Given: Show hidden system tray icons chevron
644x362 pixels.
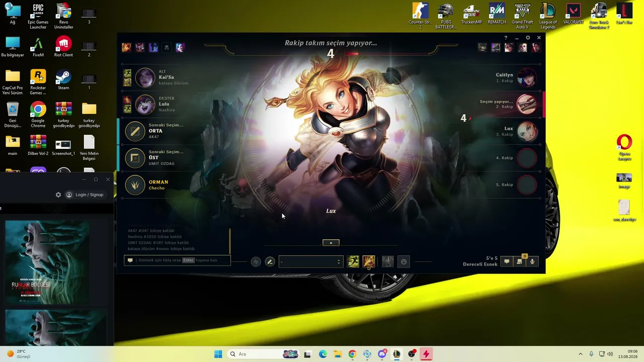Looking at the screenshot, I should click(x=580, y=354).
